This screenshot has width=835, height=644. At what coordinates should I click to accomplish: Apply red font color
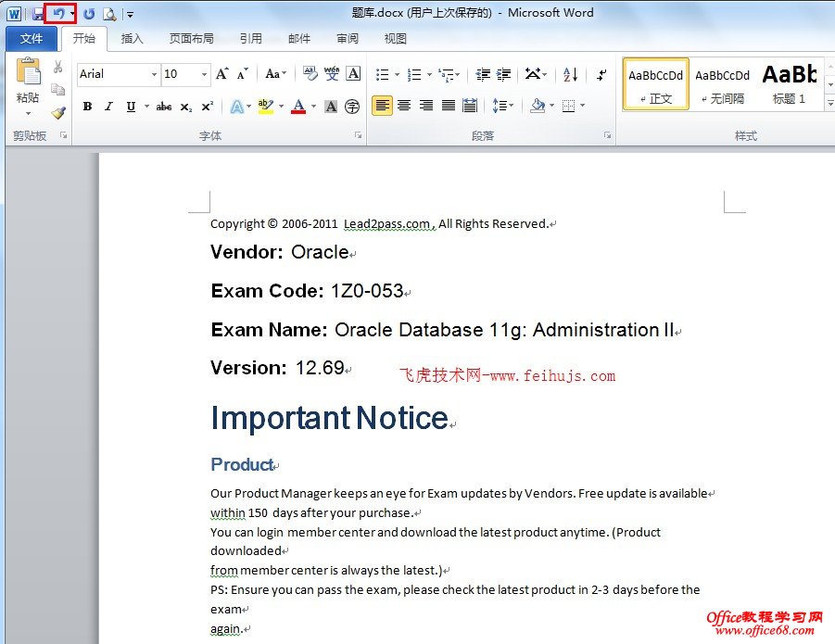(x=298, y=107)
